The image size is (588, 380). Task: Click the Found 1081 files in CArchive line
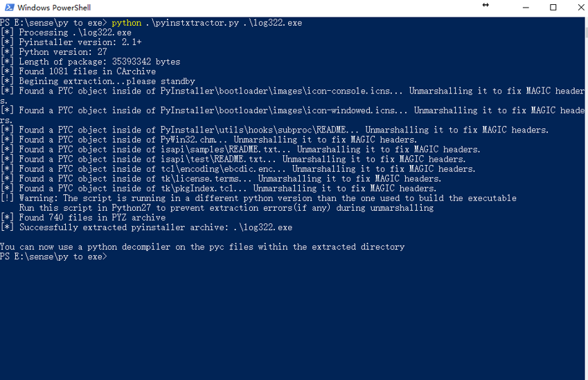[x=78, y=71]
